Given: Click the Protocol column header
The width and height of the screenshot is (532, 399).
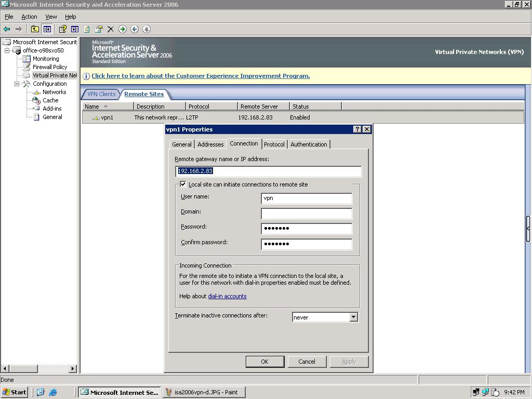Looking at the screenshot, I should pyautogui.click(x=212, y=106).
